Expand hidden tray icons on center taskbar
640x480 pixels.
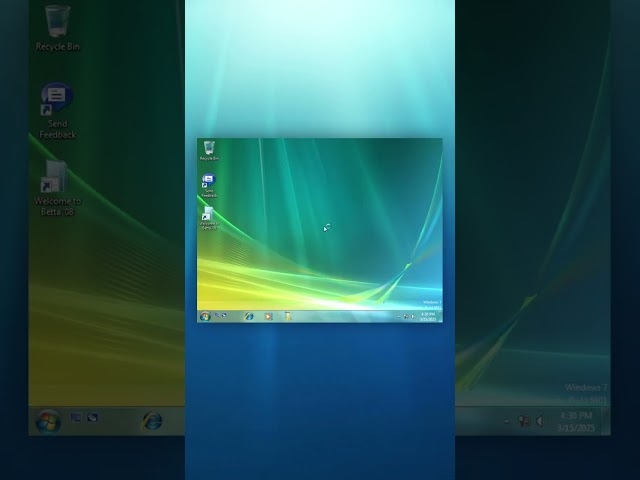(x=399, y=317)
